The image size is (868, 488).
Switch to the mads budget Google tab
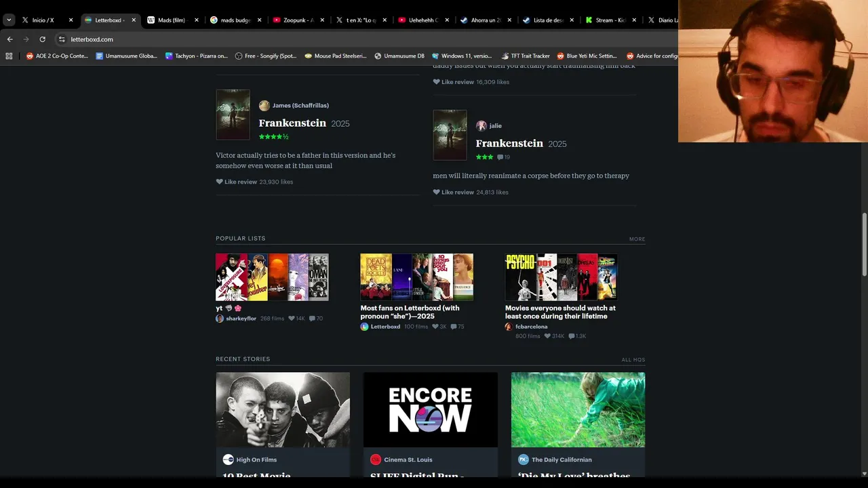point(235,20)
